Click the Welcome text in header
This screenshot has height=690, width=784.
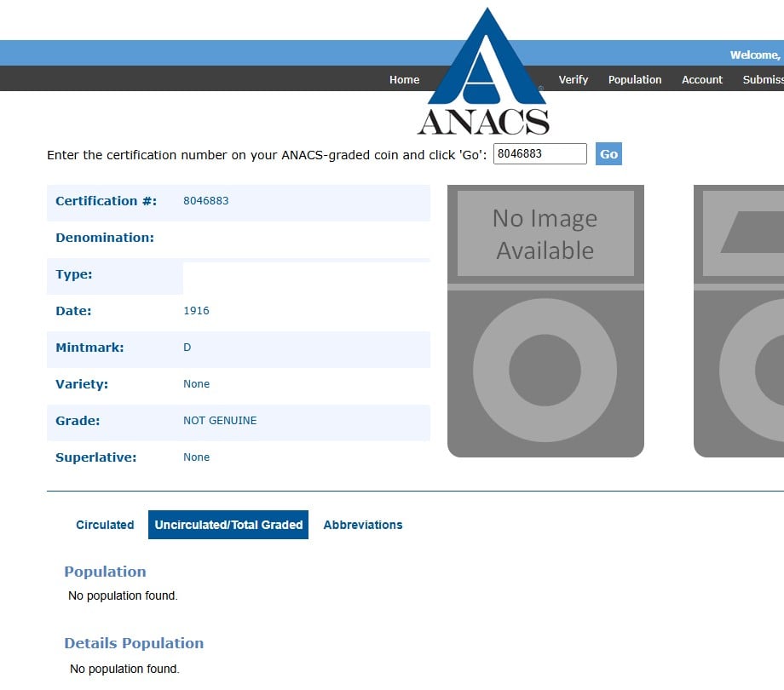[x=756, y=55]
